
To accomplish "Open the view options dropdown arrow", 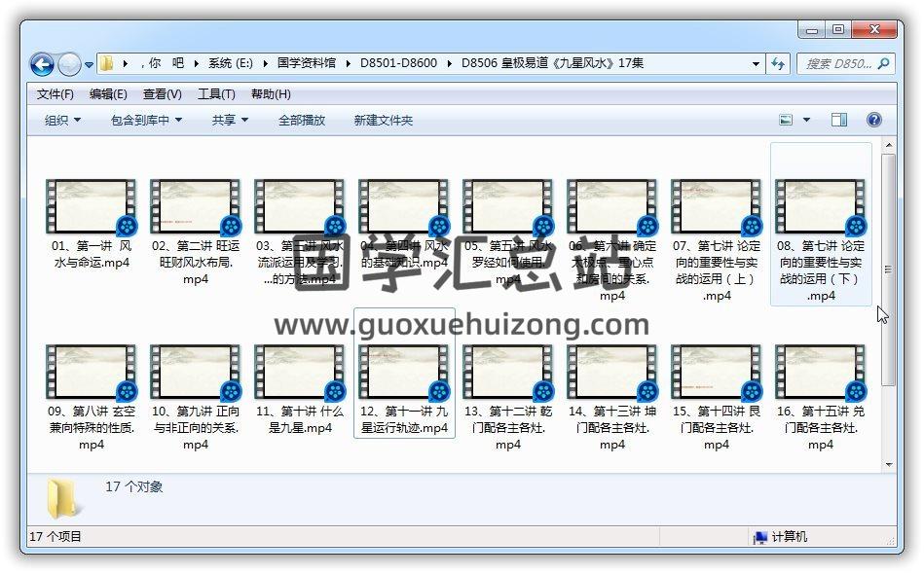I will (x=806, y=120).
